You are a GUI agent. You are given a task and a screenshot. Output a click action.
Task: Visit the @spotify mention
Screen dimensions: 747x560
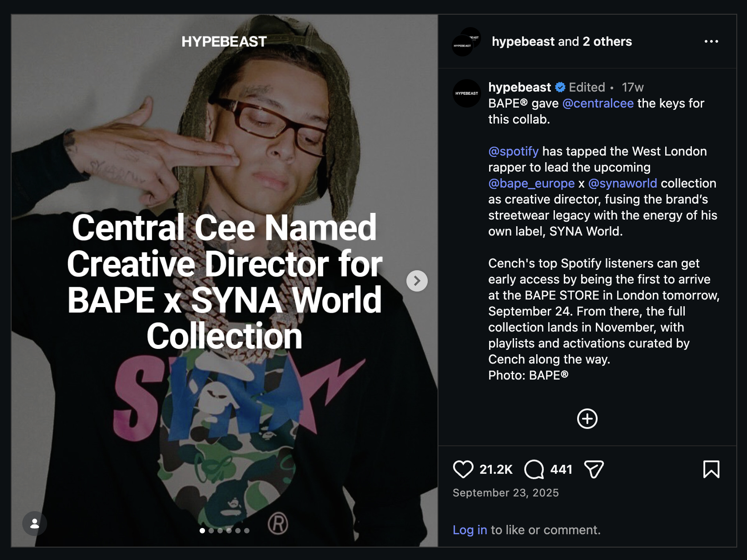(514, 151)
